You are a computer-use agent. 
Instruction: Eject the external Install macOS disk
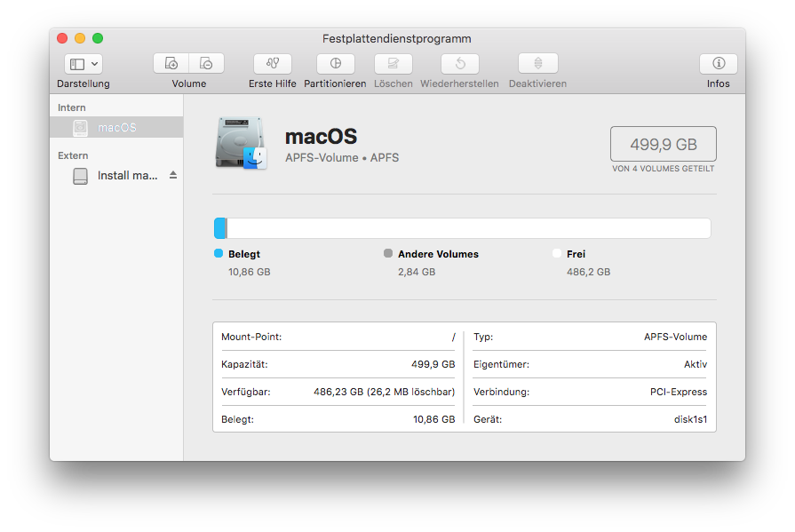[173, 176]
